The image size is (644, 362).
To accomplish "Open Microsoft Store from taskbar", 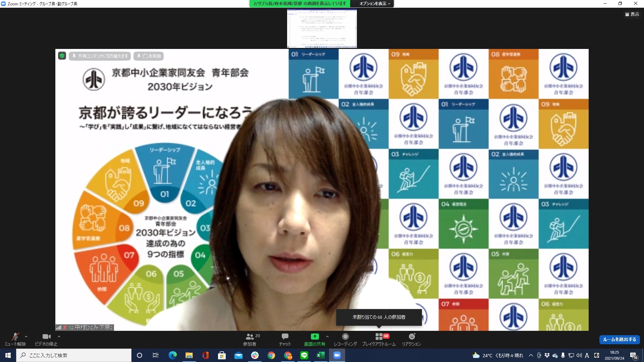I will tap(222, 355).
